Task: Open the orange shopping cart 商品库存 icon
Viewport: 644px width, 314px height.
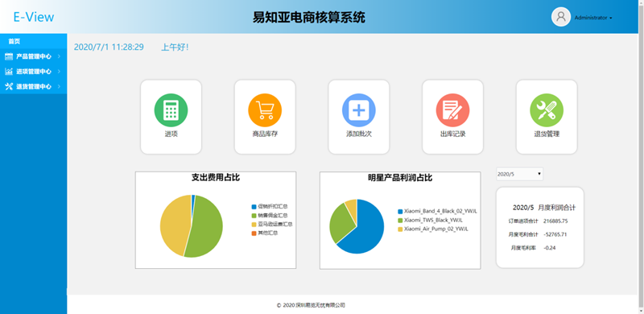Action: pos(265,110)
